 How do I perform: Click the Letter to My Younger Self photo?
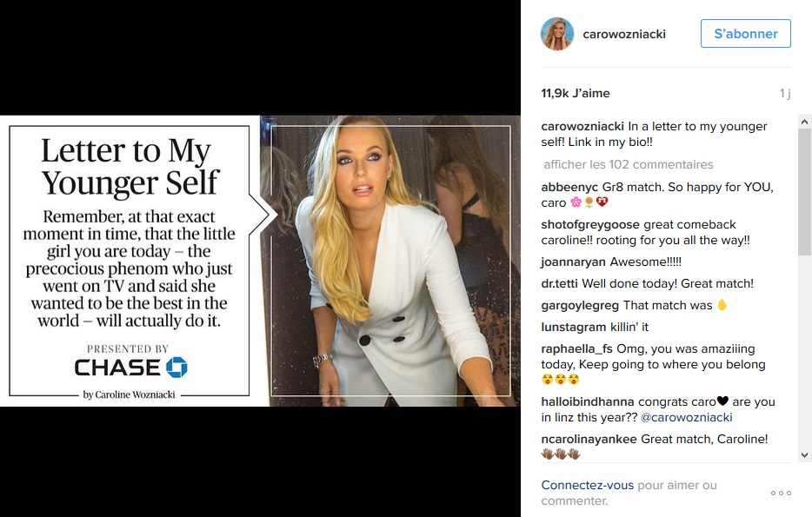[x=260, y=261]
